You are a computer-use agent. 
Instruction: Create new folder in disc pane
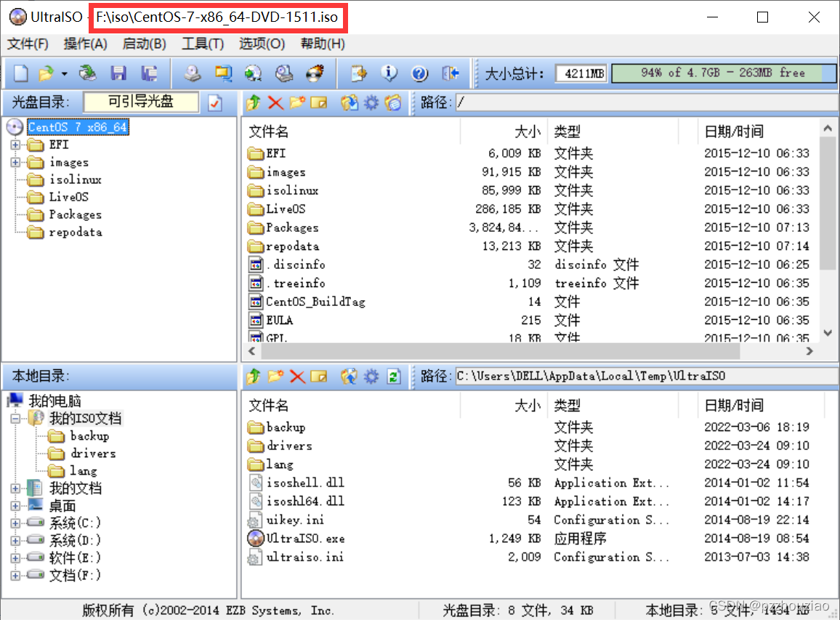297,102
